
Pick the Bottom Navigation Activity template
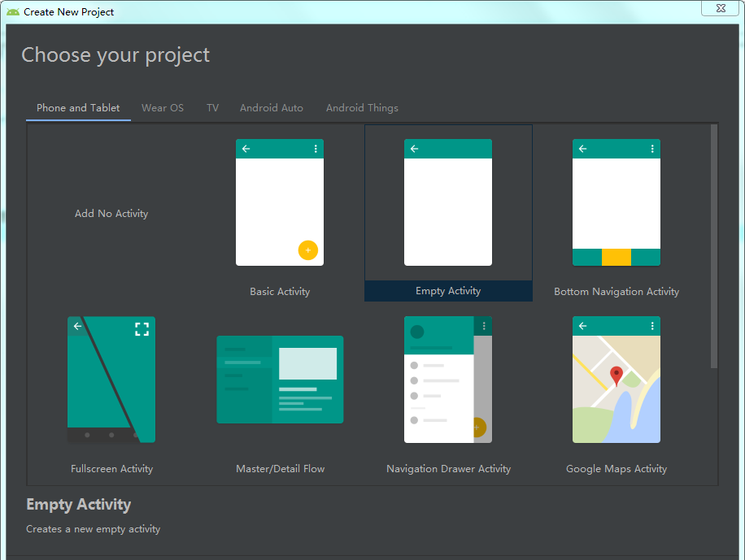click(616, 202)
